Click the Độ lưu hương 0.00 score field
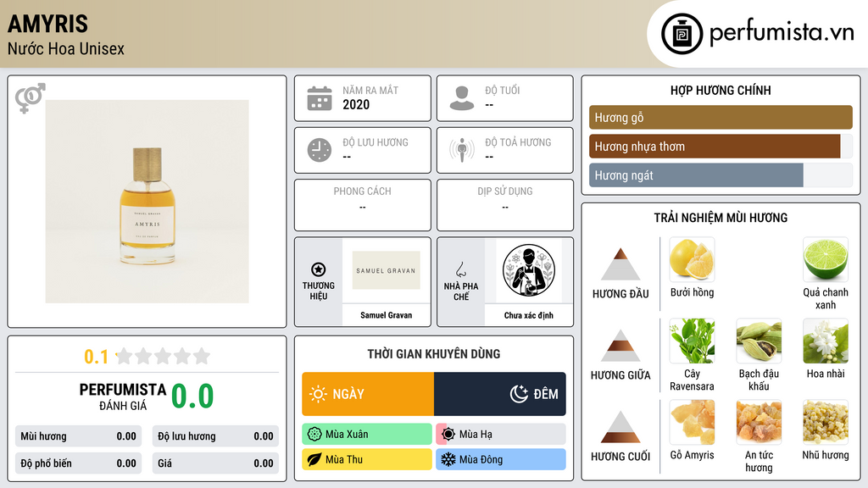 (x=215, y=436)
